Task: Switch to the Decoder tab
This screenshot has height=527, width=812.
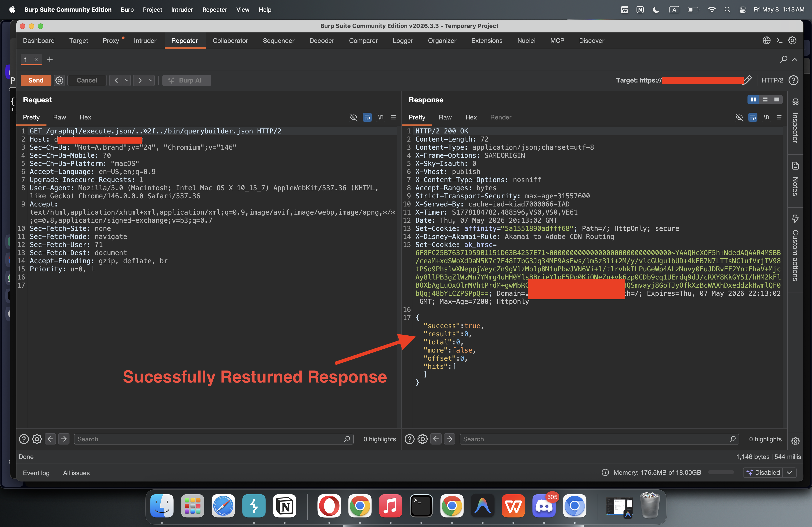Action: [322, 41]
